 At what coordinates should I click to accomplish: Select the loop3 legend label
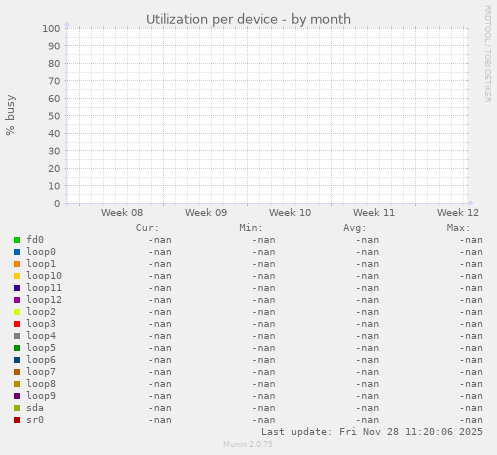[x=41, y=324]
